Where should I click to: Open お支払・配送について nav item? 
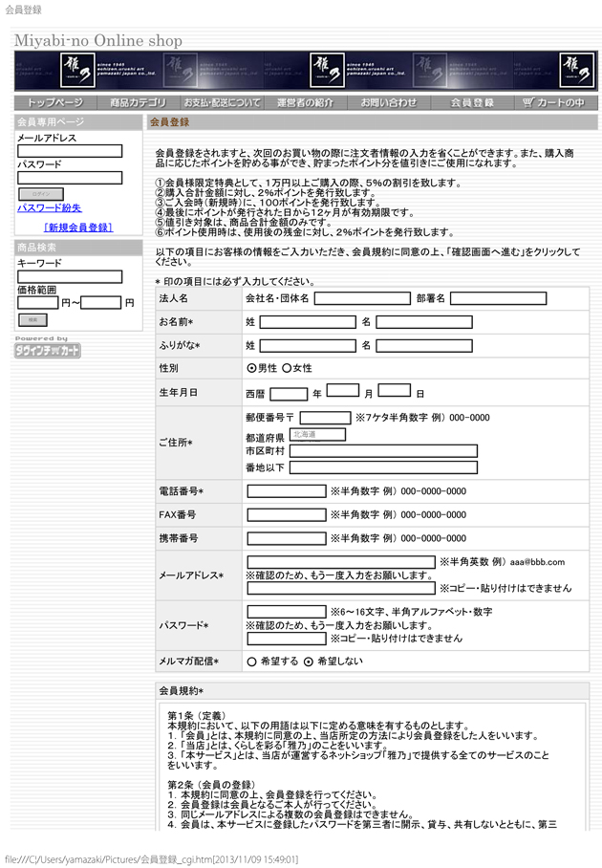tap(222, 102)
